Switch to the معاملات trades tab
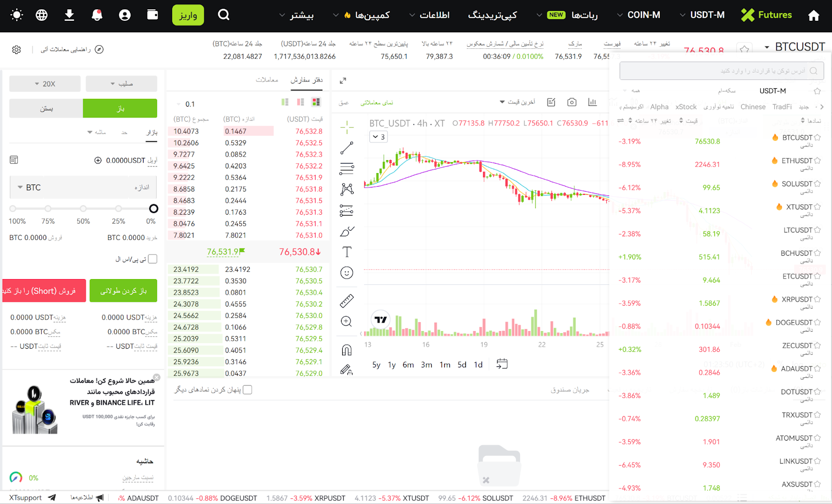 coord(267,80)
